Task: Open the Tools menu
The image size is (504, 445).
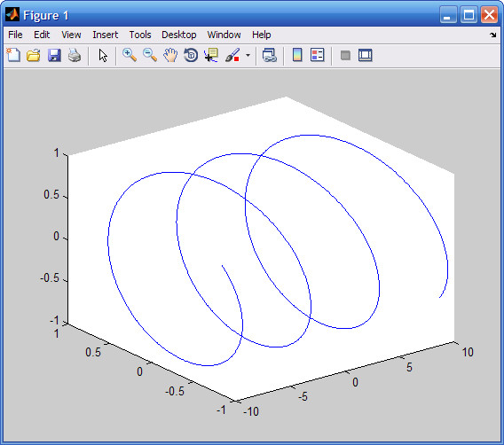Action: tap(140, 35)
